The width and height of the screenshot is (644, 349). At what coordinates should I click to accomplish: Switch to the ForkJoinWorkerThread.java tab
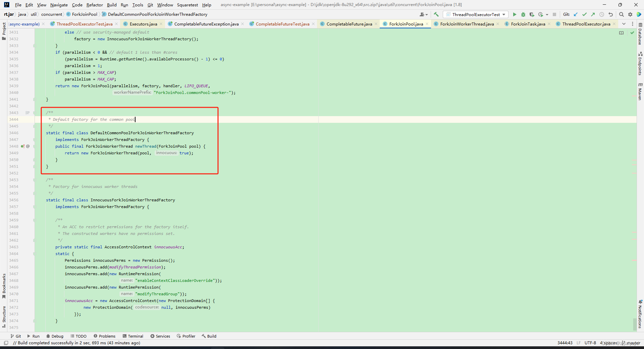(x=467, y=24)
